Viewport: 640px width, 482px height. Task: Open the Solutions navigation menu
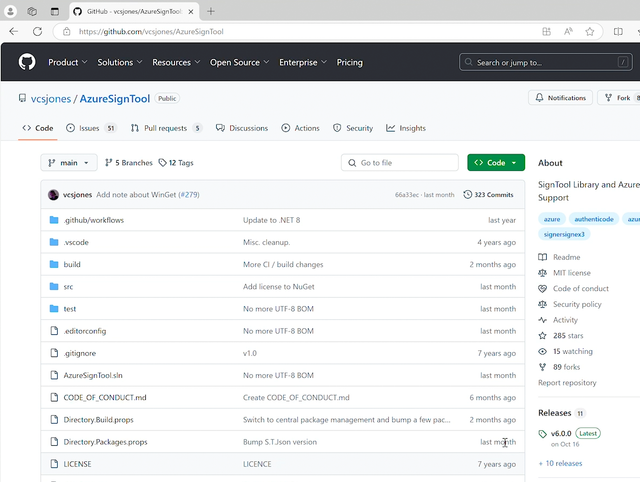[120, 62]
